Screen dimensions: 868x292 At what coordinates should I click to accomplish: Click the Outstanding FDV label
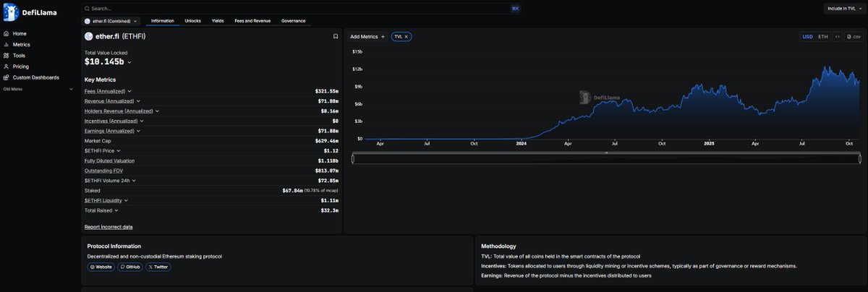(x=103, y=171)
